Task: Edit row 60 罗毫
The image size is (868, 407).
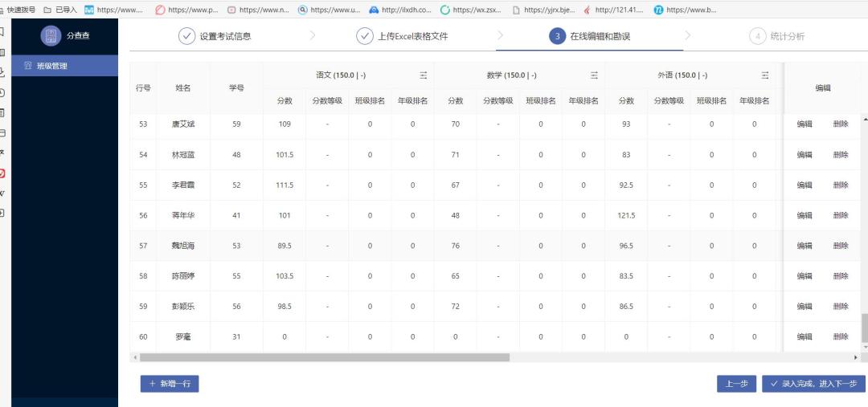Action: [x=805, y=337]
